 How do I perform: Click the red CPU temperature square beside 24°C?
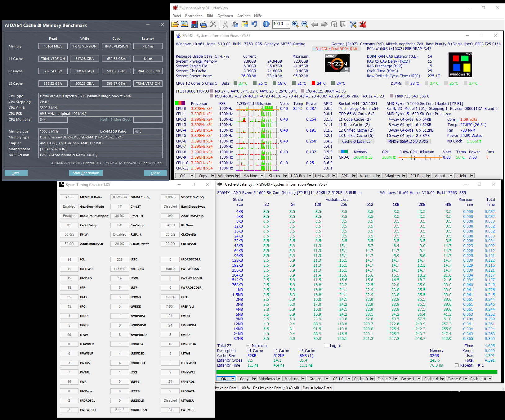(x=314, y=83)
